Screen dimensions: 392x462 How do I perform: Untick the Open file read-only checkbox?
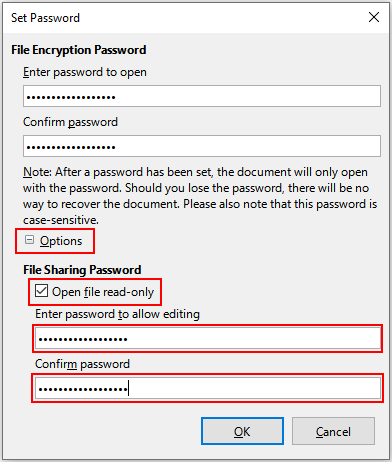point(41,291)
